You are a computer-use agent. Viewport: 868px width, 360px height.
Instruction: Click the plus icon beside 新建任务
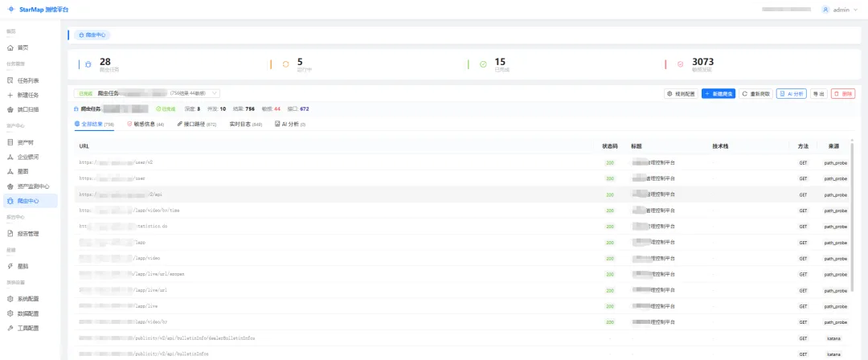(10, 96)
